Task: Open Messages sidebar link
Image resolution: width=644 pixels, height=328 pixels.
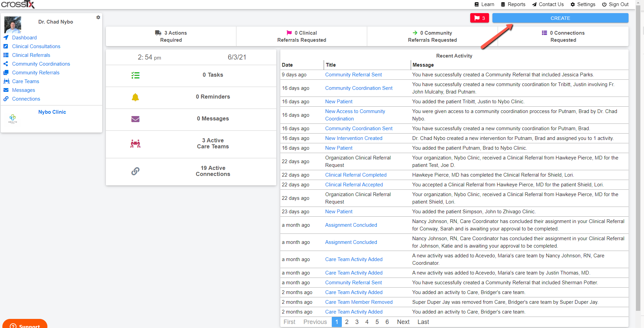Action: coord(24,90)
